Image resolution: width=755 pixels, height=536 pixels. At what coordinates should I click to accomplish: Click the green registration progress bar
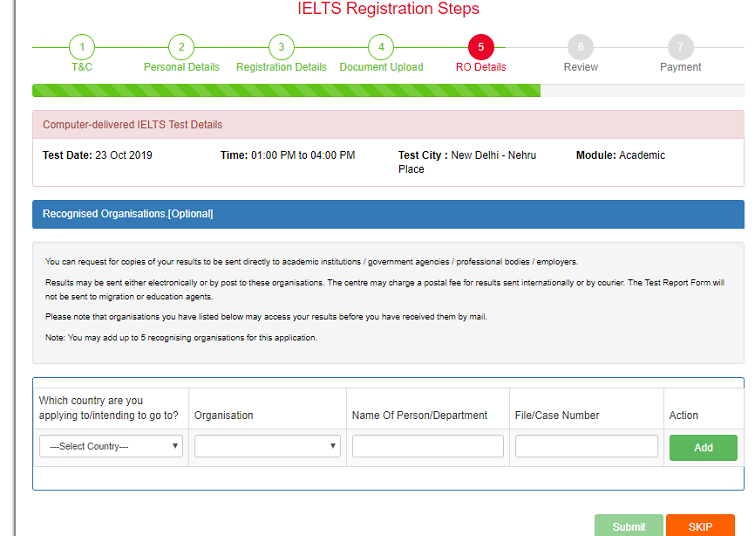[x=286, y=91]
